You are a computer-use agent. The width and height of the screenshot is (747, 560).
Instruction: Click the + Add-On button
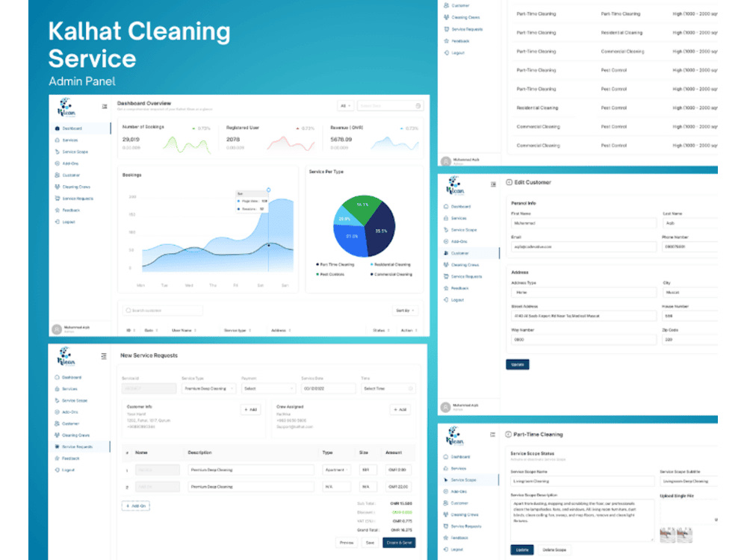(136, 505)
